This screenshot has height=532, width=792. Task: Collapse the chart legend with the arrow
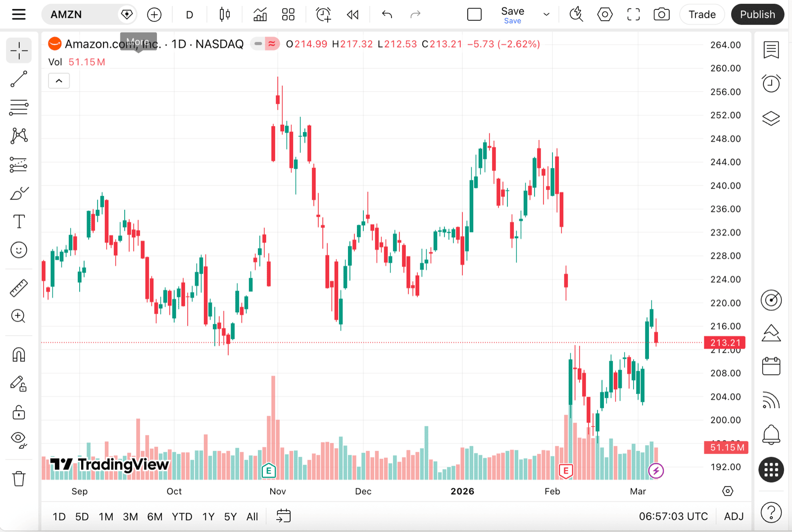pyautogui.click(x=59, y=81)
